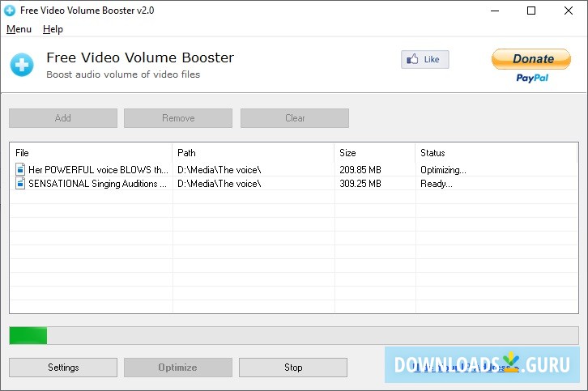The height and width of the screenshot is (391, 588).
Task: Click the '309.25 MB' size cell
Action: (x=360, y=184)
